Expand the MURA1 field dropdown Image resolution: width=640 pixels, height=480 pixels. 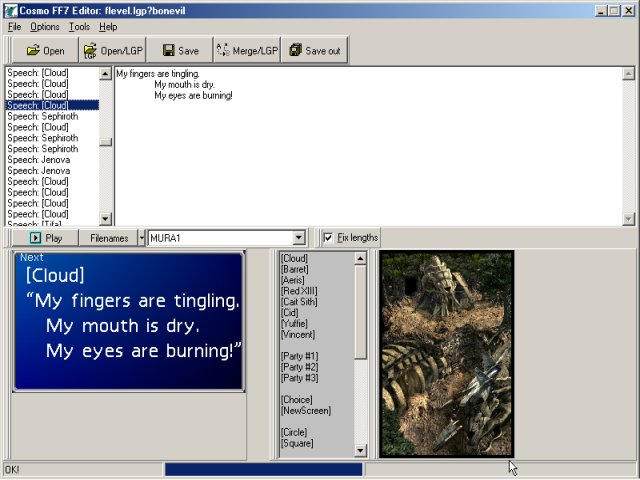tap(299, 238)
